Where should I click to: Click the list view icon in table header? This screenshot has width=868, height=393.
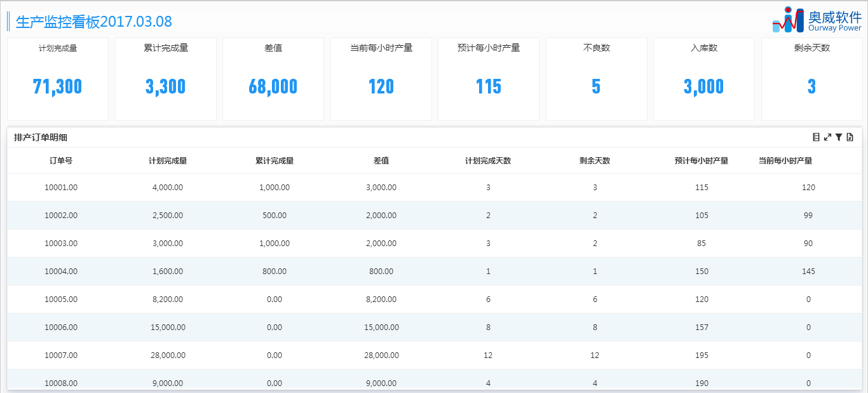[816, 137]
